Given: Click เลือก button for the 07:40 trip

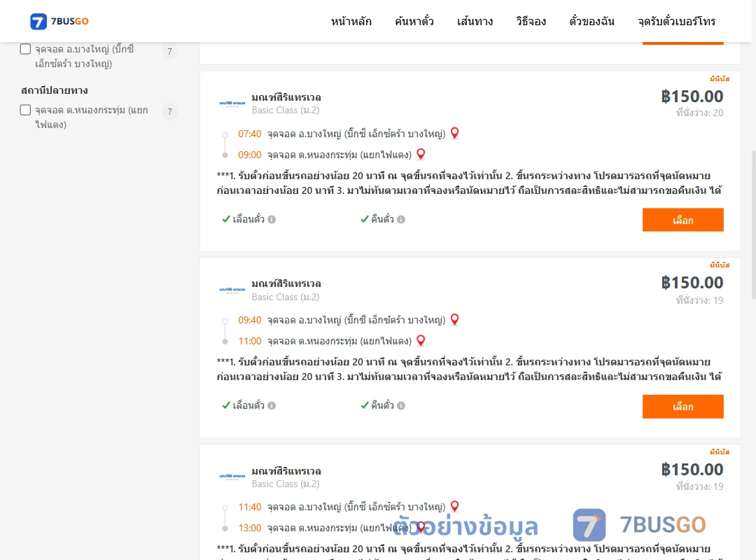Looking at the screenshot, I should [x=682, y=220].
